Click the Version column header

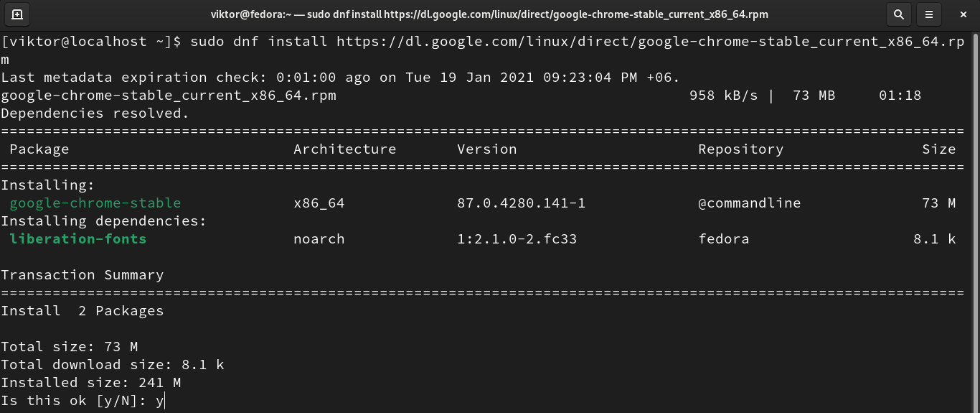click(486, 149)
